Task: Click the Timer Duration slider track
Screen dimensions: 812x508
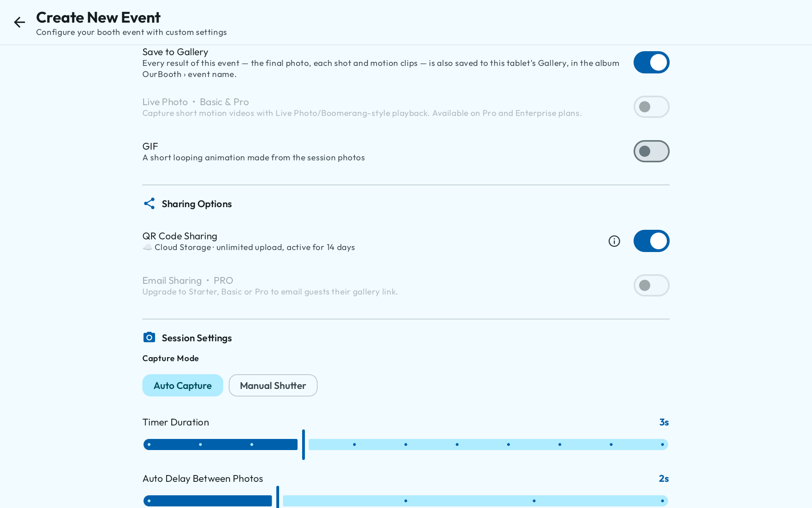Action: click(x=406, y=444)
